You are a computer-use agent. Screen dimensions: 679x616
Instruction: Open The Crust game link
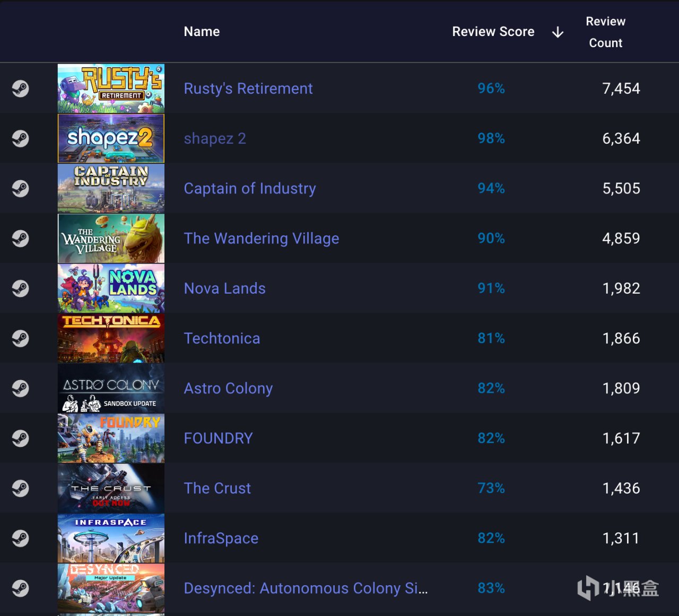pos(217,488)
